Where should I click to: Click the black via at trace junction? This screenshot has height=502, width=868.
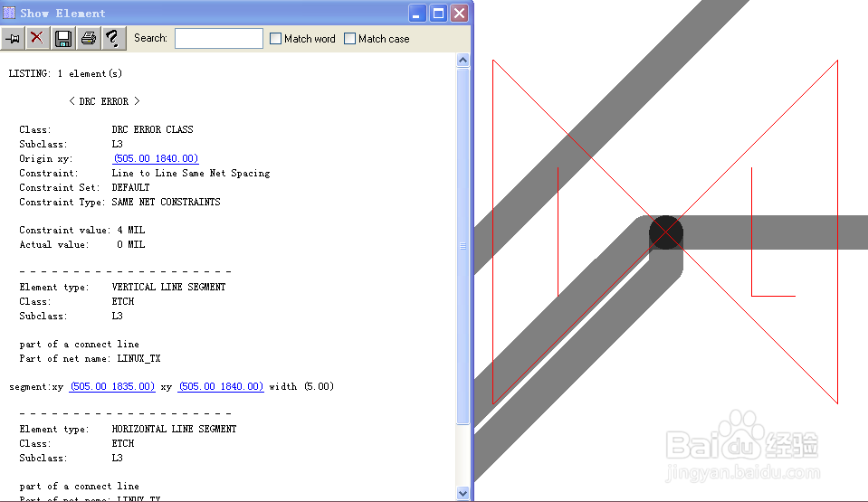666,232
